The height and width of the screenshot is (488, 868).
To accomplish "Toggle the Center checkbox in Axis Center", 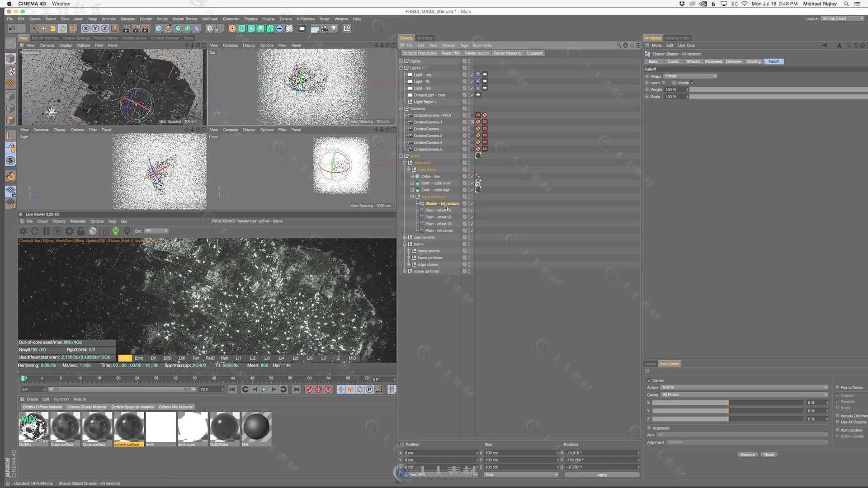I will pos(649,380).
